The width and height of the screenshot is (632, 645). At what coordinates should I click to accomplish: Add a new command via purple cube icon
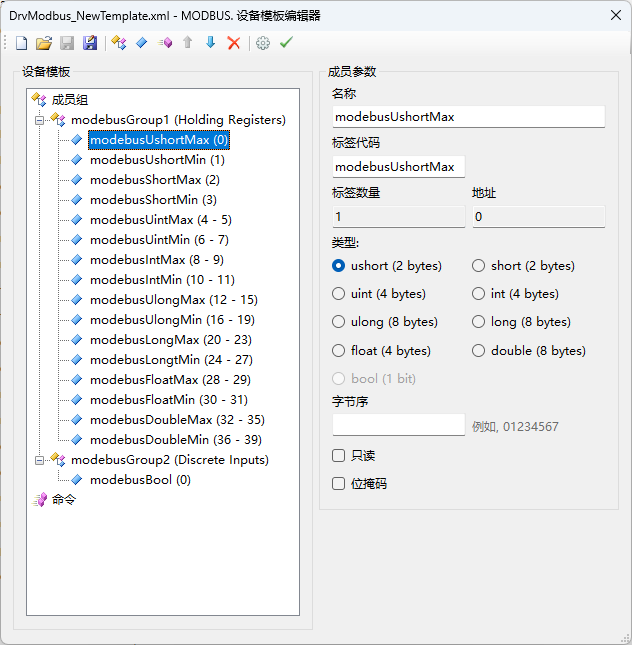pyautogui.click(x=165, y=43)
